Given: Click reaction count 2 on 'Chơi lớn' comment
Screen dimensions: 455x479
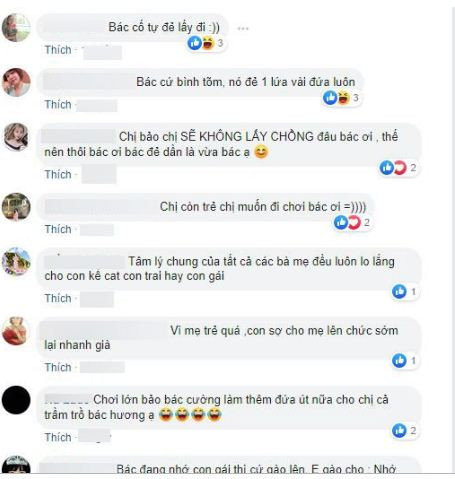Looking at the screenshot, I should [413, 430].
